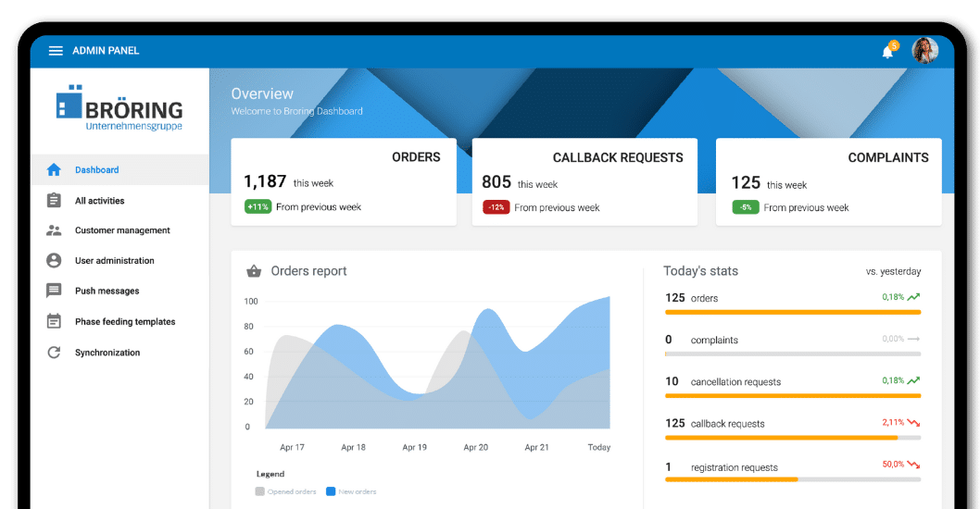Click the registration requests progress bar

(793, 479)
